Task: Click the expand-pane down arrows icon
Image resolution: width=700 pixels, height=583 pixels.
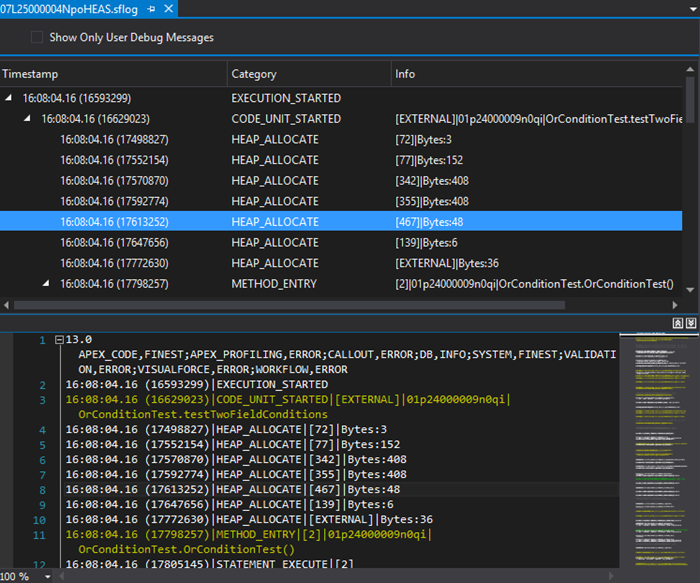Action: pos(691,323)
